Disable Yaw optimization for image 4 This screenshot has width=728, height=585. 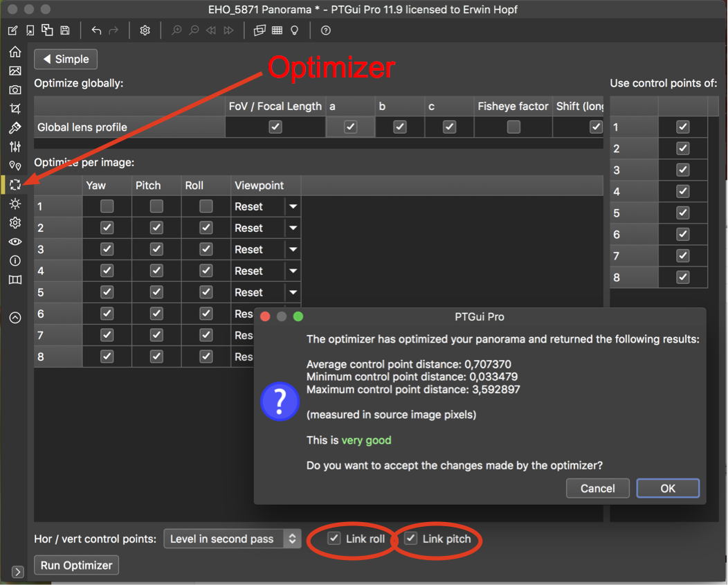point(107,271)
